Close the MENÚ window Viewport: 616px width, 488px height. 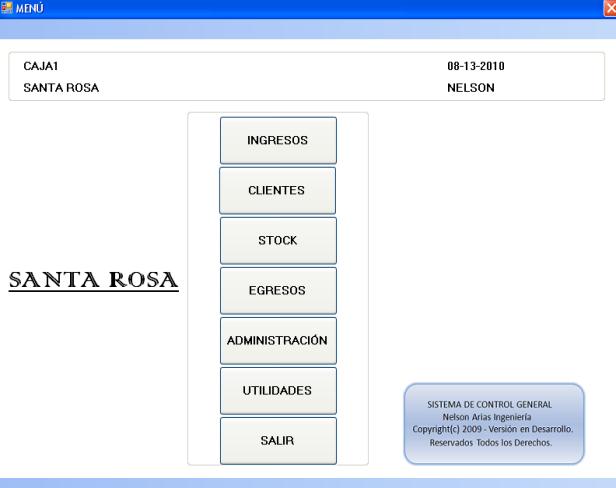[x=609, y=8]
